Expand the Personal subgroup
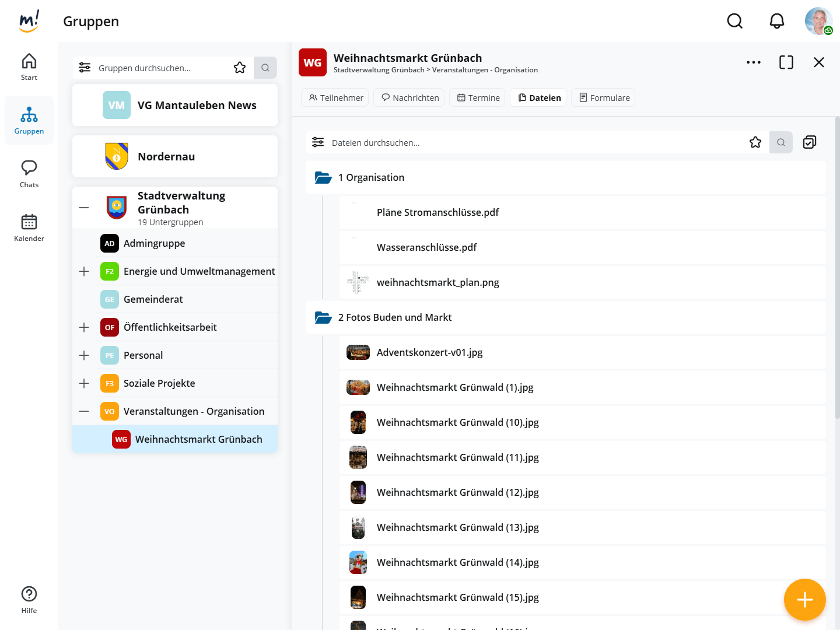This screenshot has height=630, width=840. click(84, 355)
